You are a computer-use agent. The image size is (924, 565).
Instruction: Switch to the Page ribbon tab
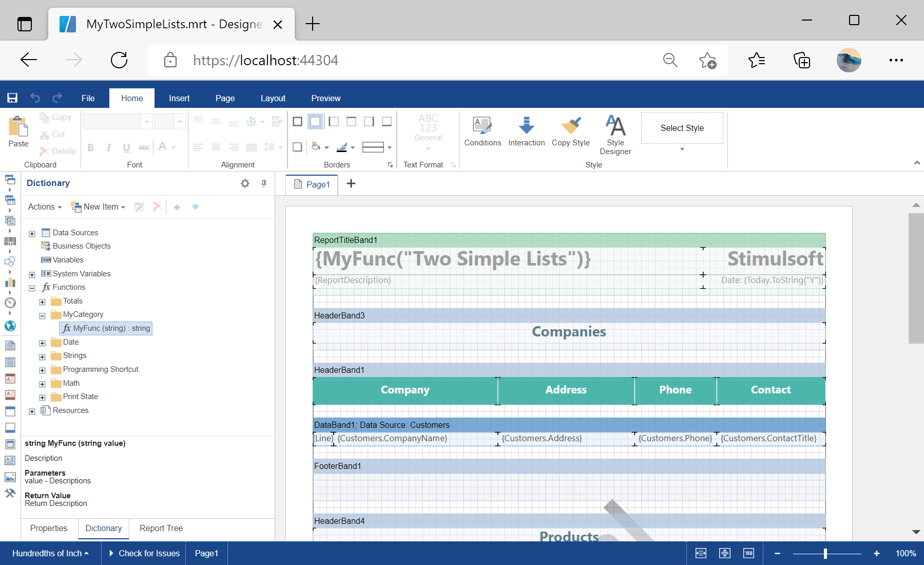(225, 98)
